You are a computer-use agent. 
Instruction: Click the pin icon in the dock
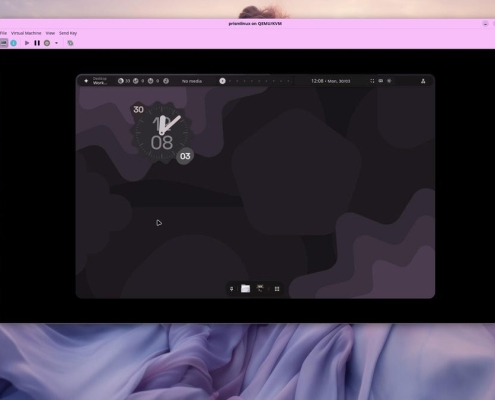(x=231, y=289)
